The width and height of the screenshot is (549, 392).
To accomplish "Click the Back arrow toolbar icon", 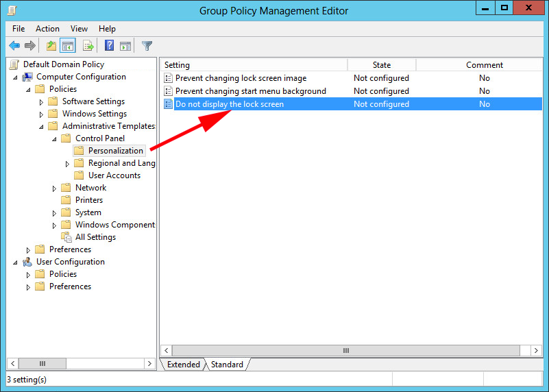I will coord(14,45).
